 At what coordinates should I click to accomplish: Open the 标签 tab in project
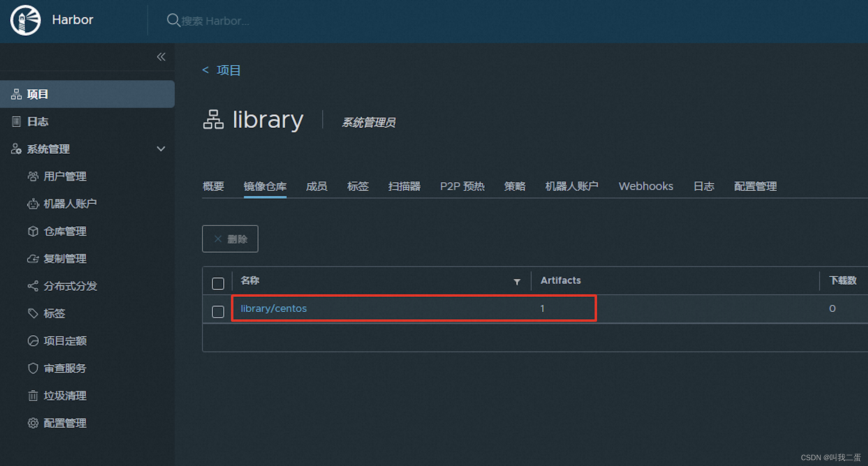[x=358, y=186]
